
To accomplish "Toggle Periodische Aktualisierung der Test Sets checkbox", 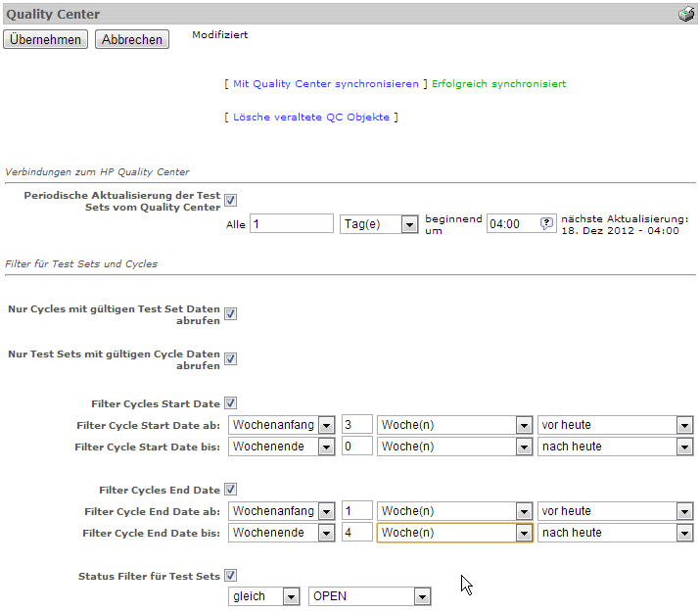I will click(x=230, y=201).
